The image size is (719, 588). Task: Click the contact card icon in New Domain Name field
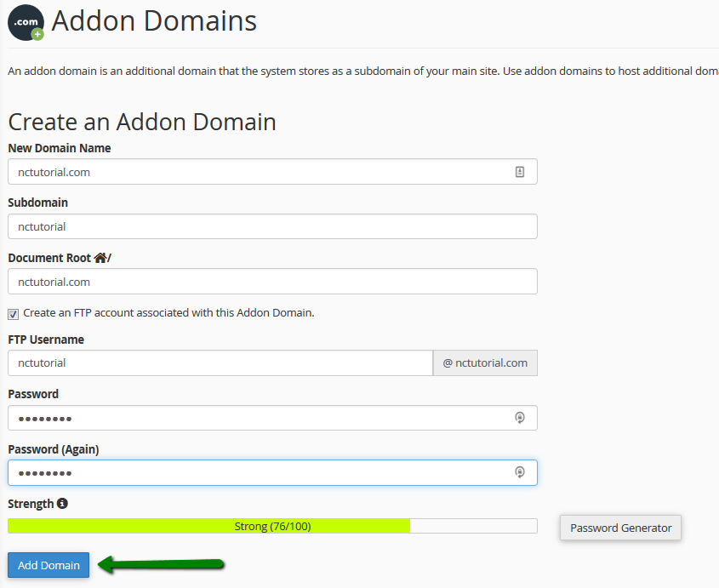click(520, 172)
